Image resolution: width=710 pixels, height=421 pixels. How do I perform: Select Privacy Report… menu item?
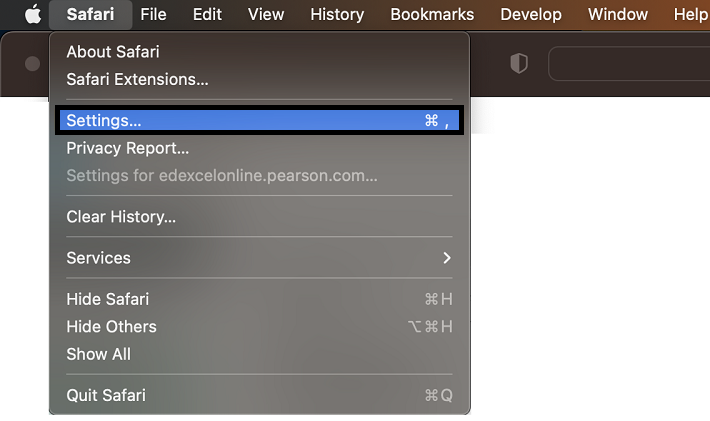point(127,148)
